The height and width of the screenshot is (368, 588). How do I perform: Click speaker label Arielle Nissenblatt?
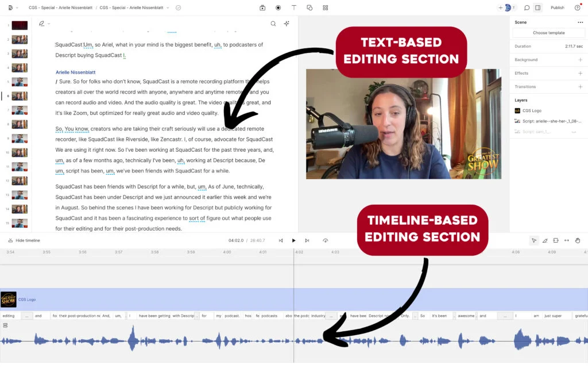pyautogui.click(x=75, y=72)
